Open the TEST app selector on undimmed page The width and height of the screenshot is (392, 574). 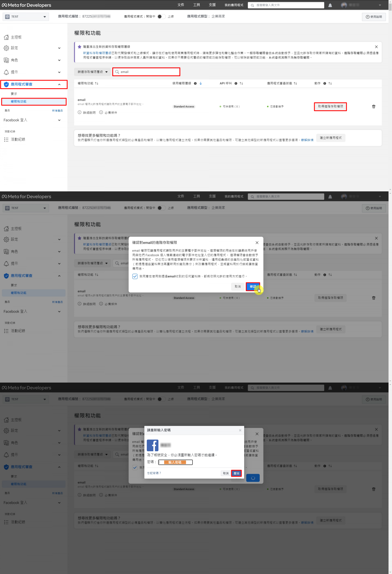point(26,17)
